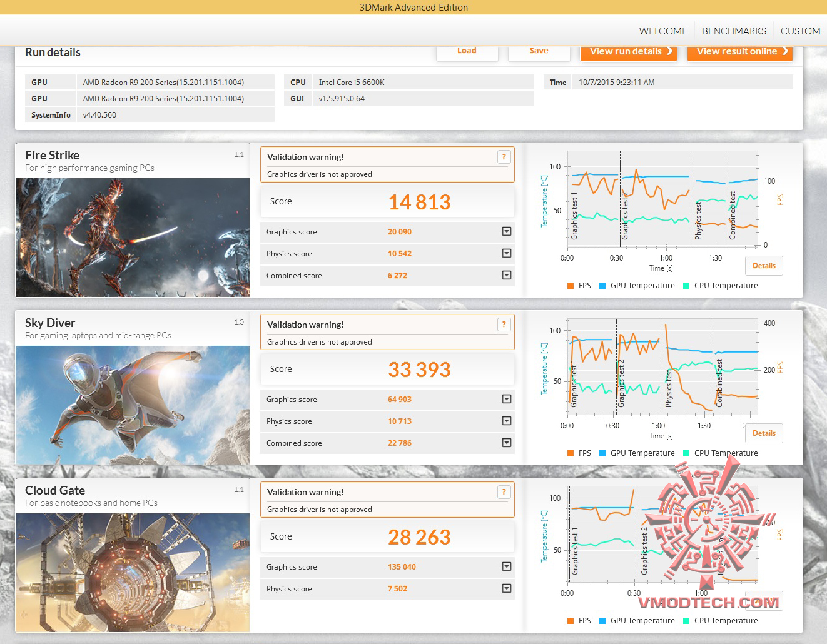Select the Sky Diver benchmark thumbnail

(x=133, y=405)
